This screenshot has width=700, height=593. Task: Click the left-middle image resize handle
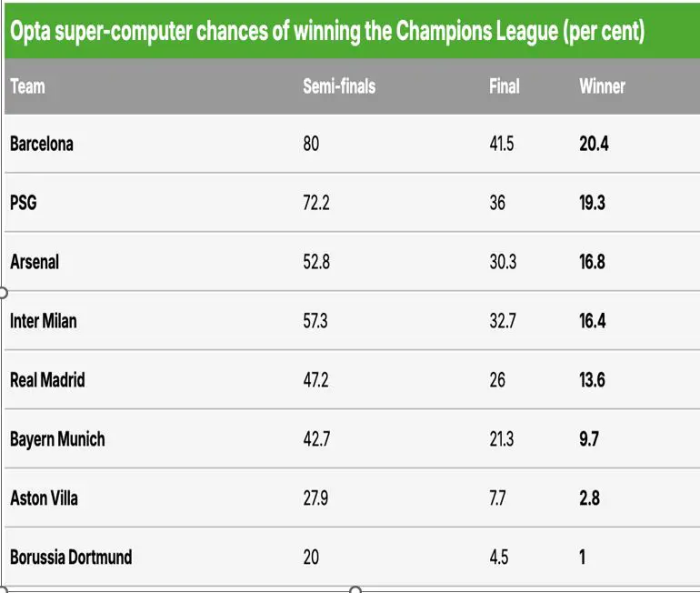coord(2,293)
